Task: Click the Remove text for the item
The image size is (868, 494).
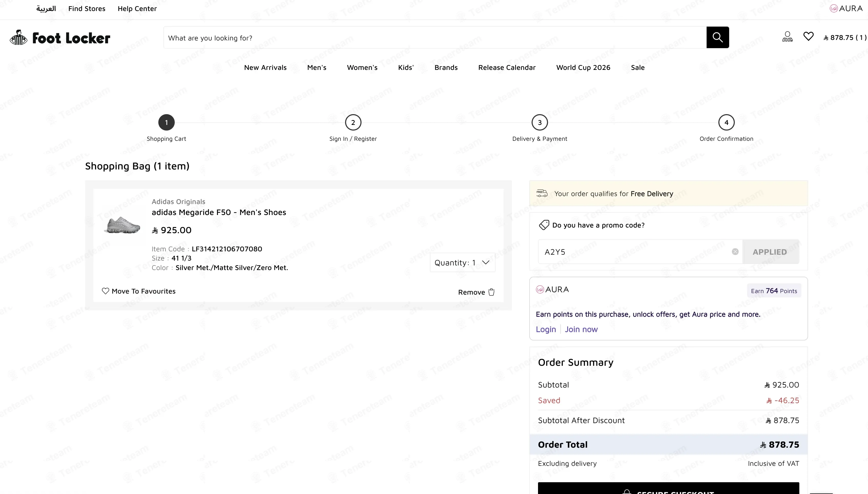Action: point(471,292)
